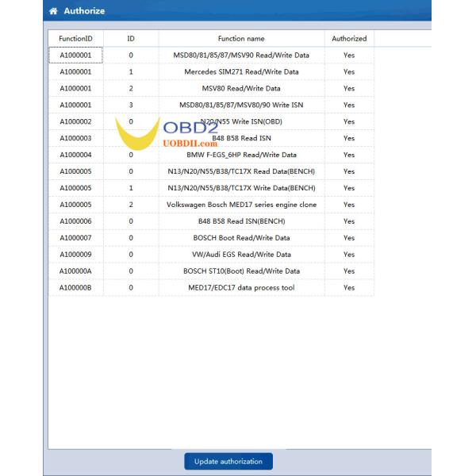
Task: Select the N13/N20/N55/B38/TC17X Write Data(BENCH) row
Action: 241,188
